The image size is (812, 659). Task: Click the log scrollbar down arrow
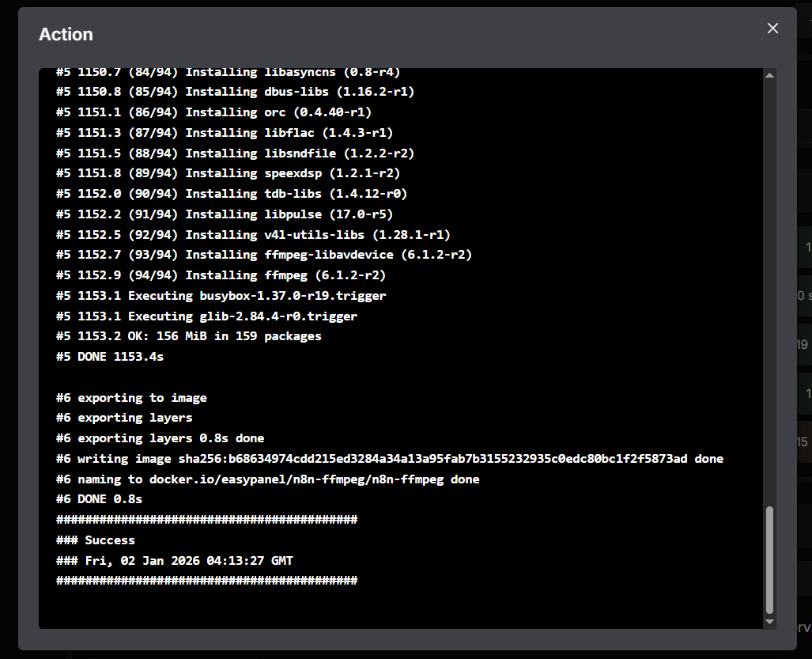click(x=769, y=622)
